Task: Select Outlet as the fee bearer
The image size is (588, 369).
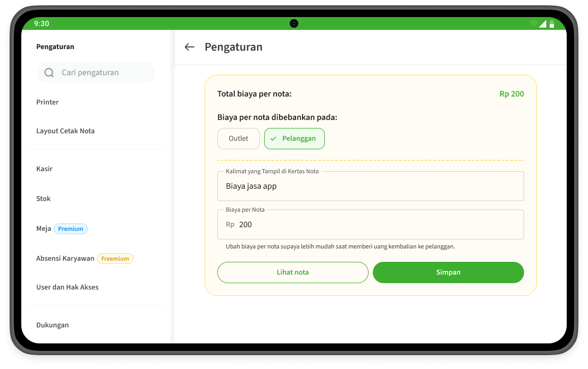Action: 239,139
